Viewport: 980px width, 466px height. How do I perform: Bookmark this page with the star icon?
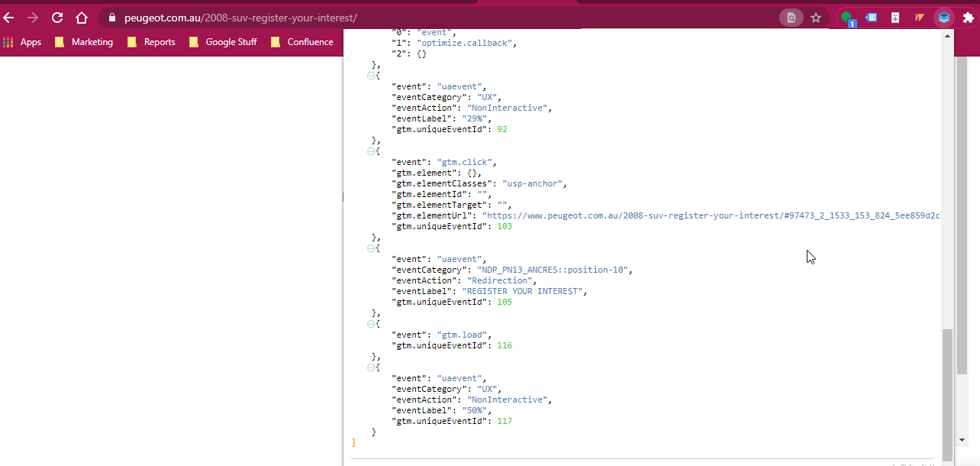point(816,18)
